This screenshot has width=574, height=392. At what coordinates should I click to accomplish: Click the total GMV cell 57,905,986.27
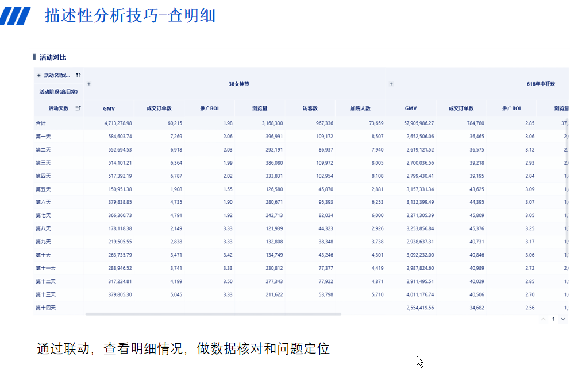[419, 123]
